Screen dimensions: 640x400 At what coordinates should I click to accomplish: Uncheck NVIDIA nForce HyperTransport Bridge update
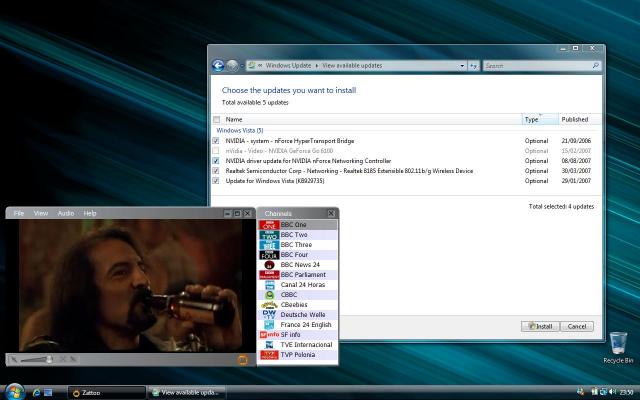[216, 141]
